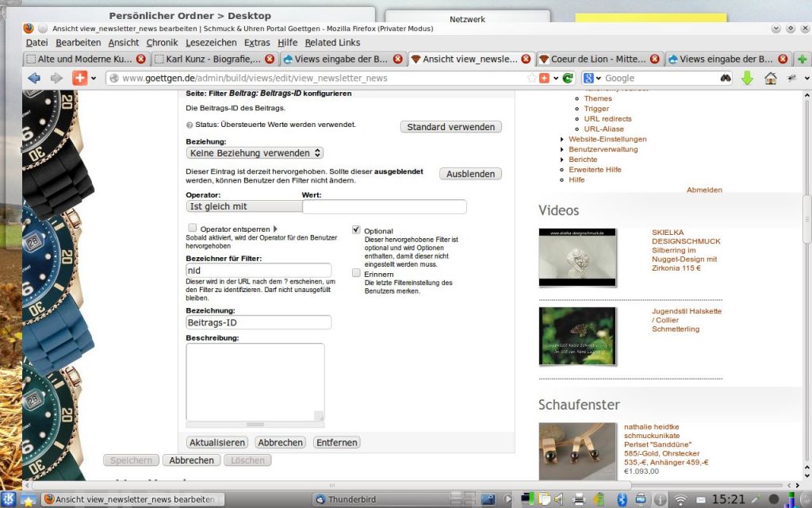Open a new tab with the green plus
Viewport: 812px width, 508px height.
point(802,59)
